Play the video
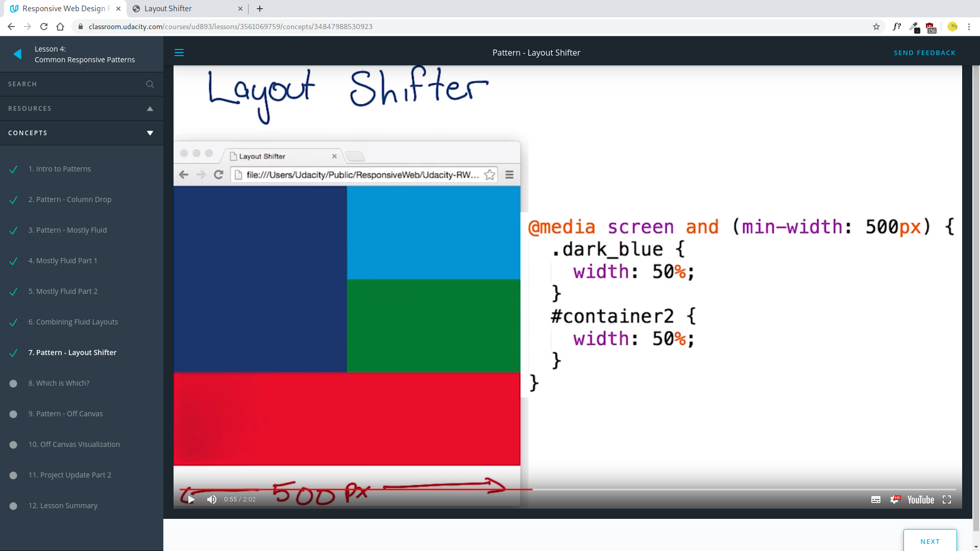980x551 pixels. point(191,499)
